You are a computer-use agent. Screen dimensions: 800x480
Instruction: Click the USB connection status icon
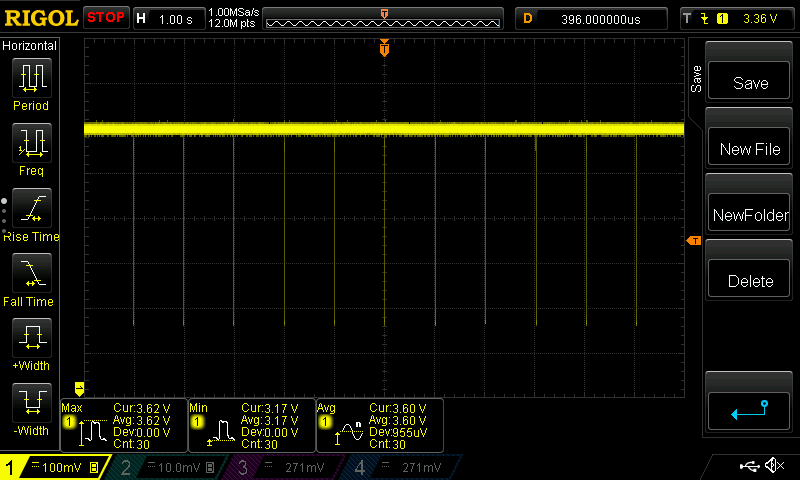(749, 466)
